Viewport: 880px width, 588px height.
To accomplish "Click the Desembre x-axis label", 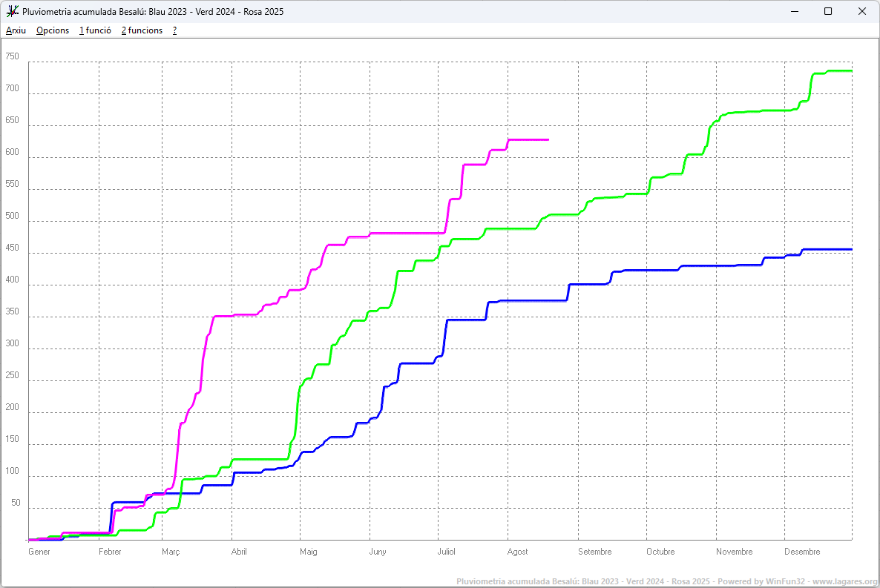I will point(803,552).
